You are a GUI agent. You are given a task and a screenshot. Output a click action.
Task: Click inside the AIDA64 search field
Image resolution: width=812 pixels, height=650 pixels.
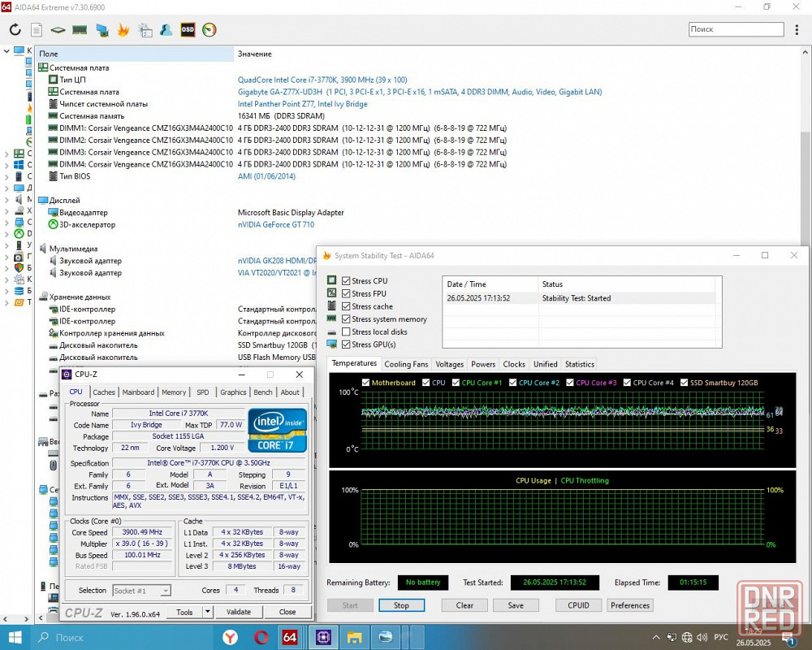736,29
